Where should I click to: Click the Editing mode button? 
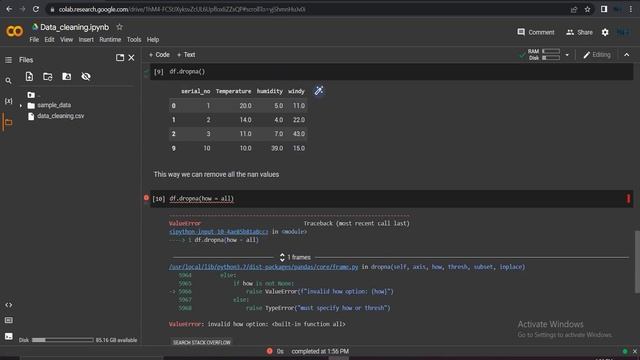597,55
